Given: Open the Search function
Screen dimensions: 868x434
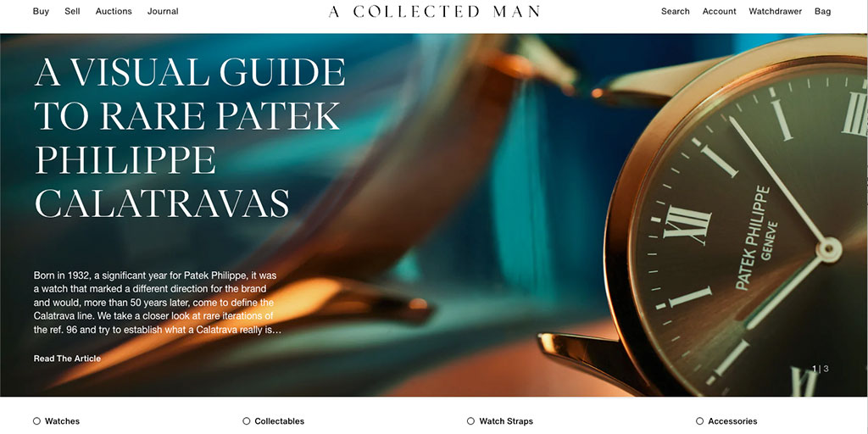Looking at the screenshot, I should tap(676, 11).
